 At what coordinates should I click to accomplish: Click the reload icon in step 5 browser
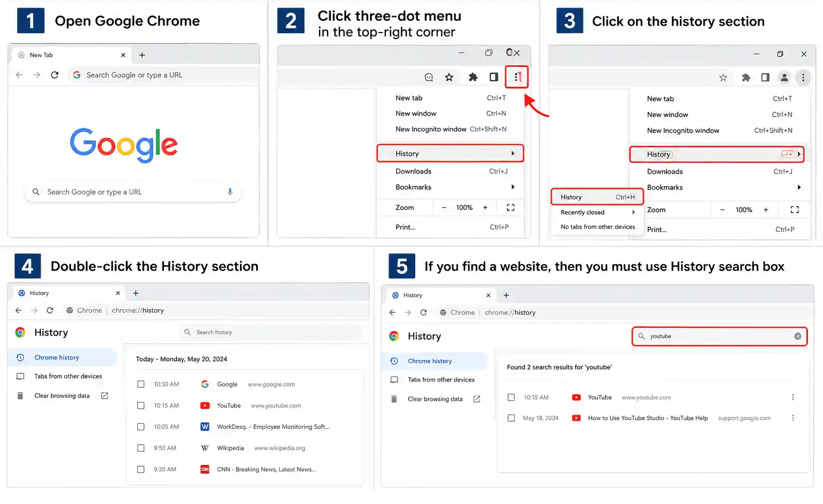(423, 312)
